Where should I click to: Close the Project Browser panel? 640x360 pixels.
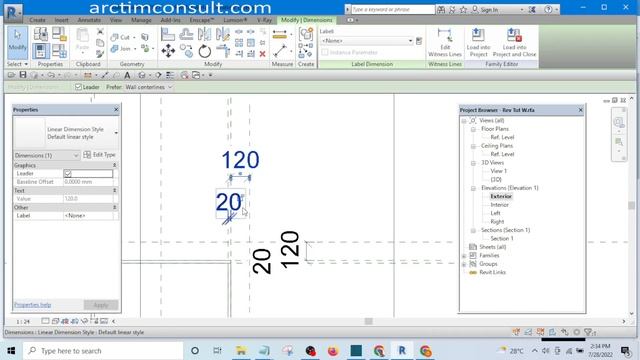click(580, 110)
